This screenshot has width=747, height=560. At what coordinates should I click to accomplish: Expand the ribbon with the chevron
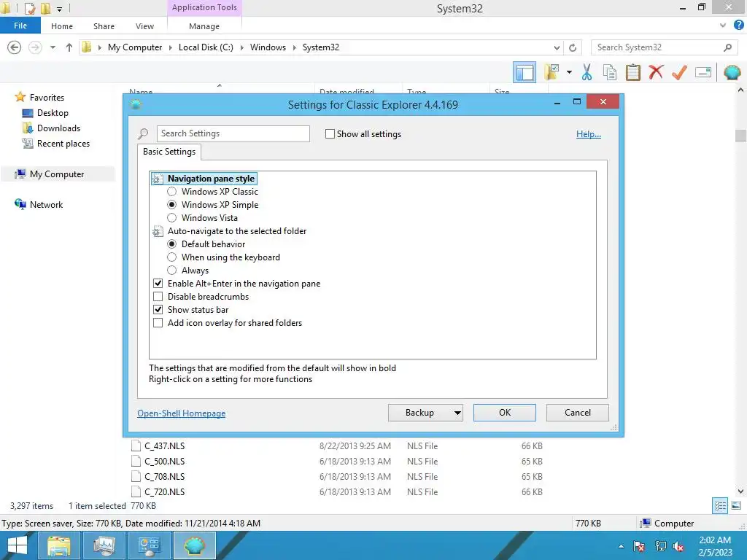723,26
